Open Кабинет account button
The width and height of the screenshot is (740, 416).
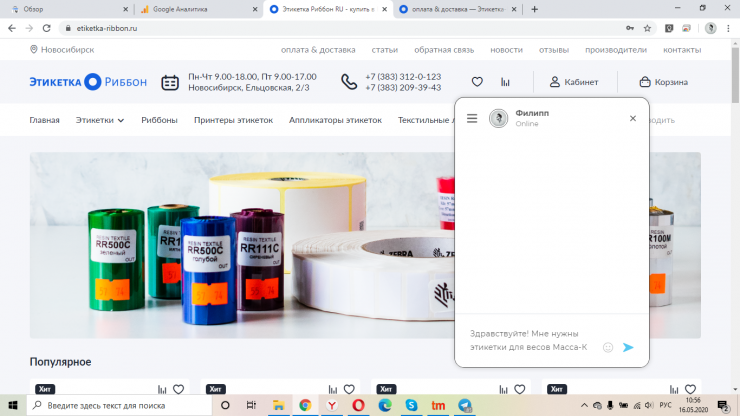[574, 82]
